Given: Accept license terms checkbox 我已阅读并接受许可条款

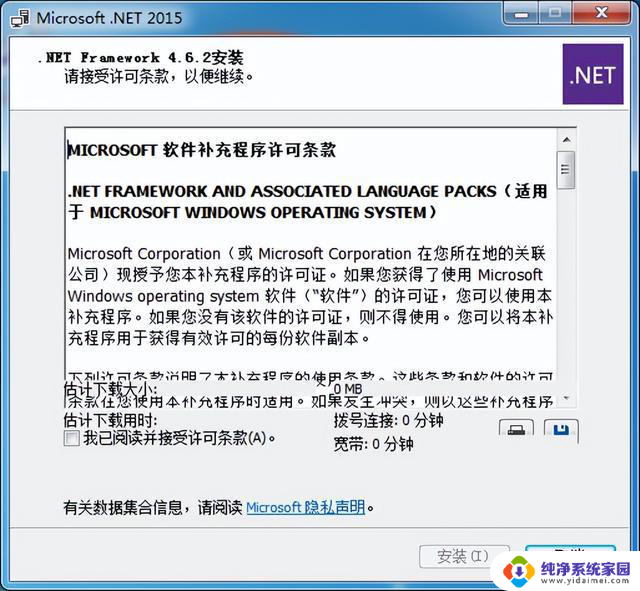Looking at the screenshot, I should click(72, 438).
